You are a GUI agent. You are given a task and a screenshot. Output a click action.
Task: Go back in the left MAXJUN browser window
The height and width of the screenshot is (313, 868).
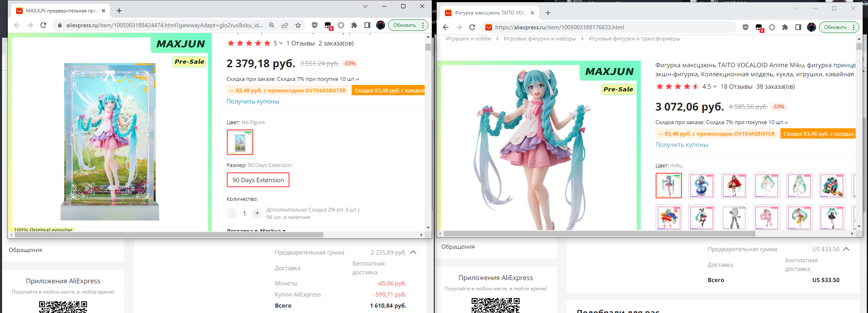click(x=17, y=25)
